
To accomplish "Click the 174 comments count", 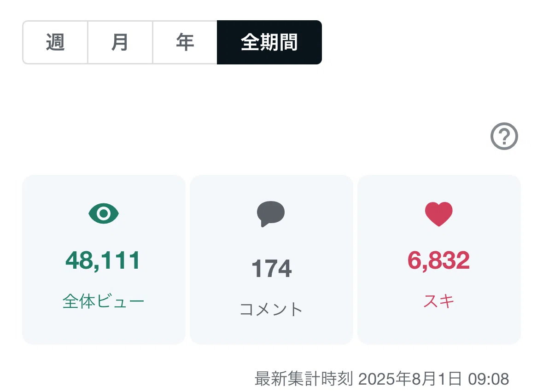I will coord(272,269).
